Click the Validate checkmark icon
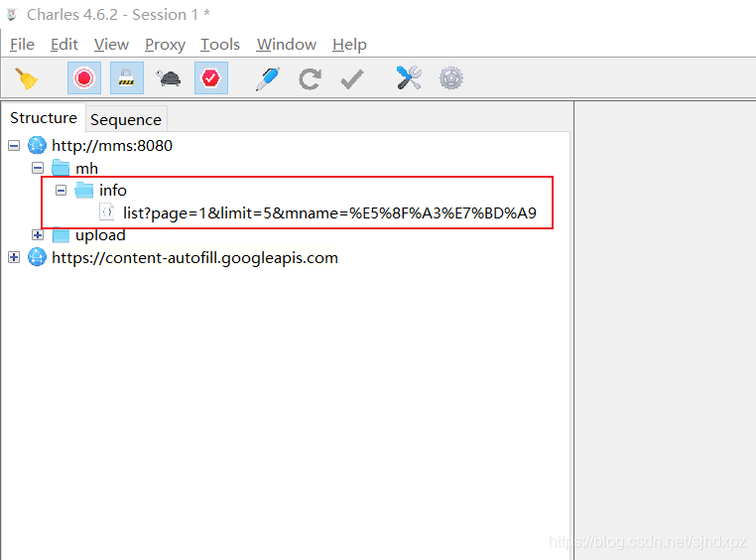 coord(352,79)
